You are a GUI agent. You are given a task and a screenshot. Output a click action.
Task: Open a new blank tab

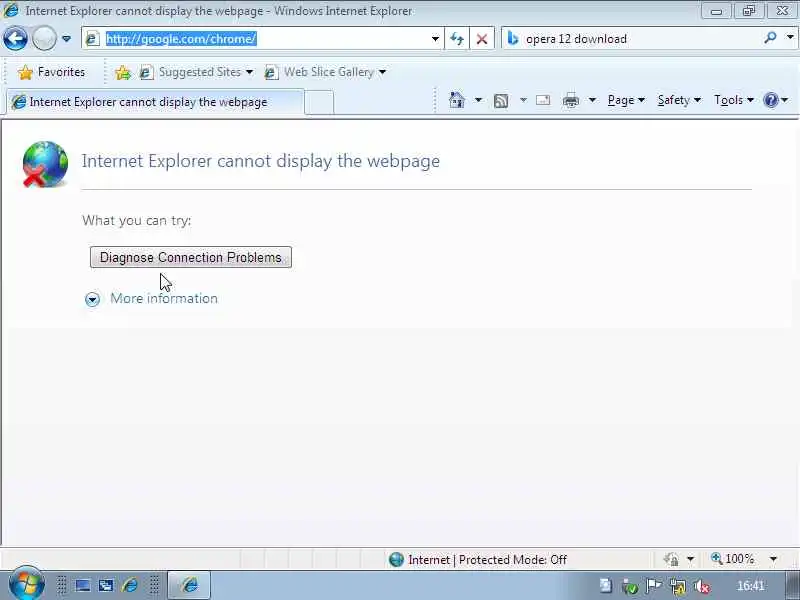[x=319, y=102]
